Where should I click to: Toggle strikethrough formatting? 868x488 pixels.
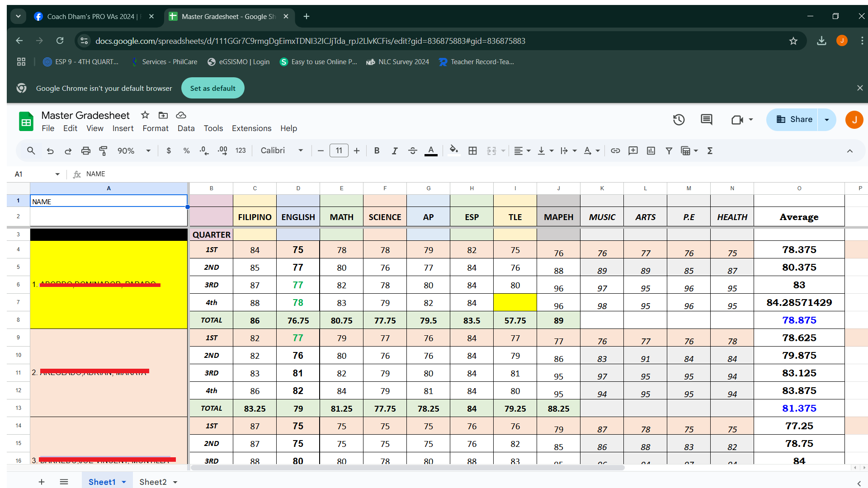click(412, 151)
